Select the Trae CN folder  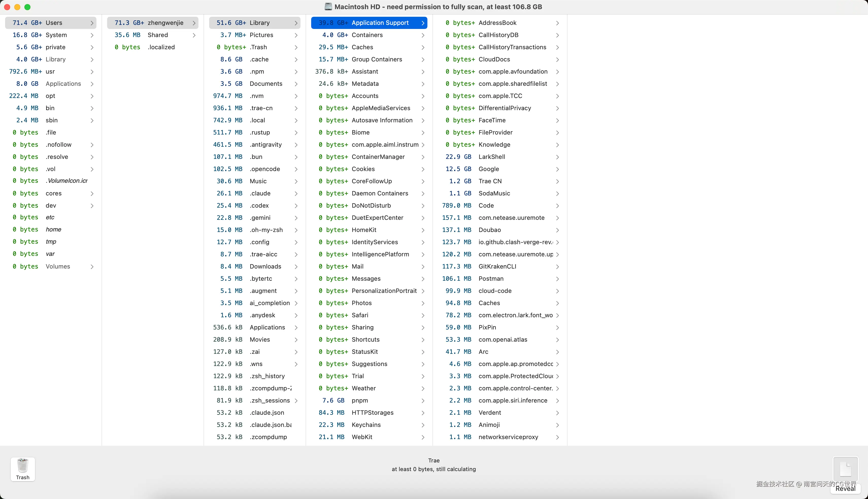(490, 181)
